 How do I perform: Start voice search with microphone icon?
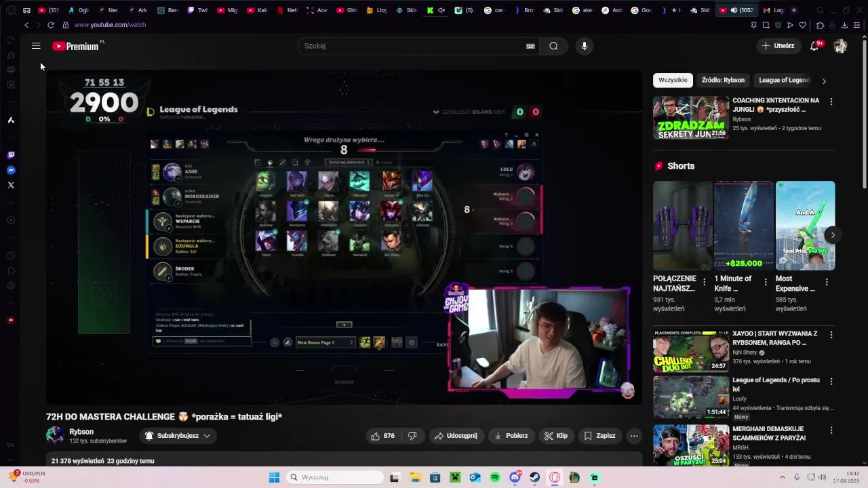click(585, 46)
